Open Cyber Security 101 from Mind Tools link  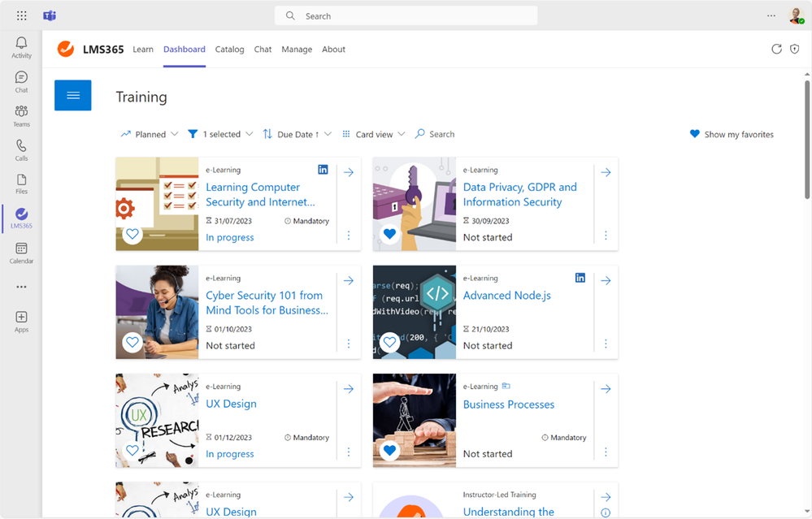point(267,303)
